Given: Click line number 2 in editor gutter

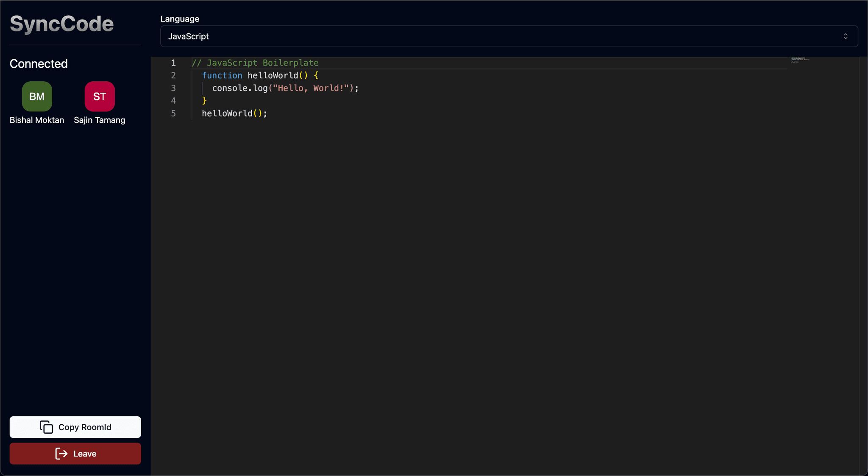Looking at the screenshot, I should [173, 75].
